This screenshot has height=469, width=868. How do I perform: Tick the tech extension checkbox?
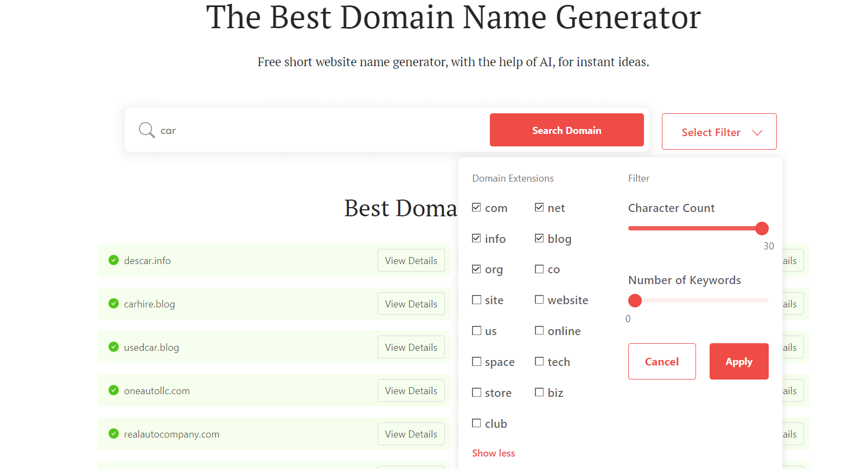pos(539,362)
